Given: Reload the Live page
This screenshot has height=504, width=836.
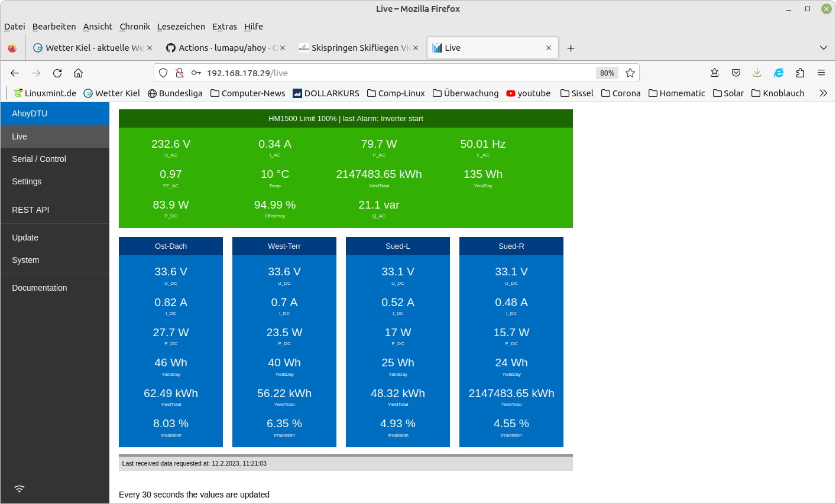Looking at the screenshot, I should [x=57, y=73].
